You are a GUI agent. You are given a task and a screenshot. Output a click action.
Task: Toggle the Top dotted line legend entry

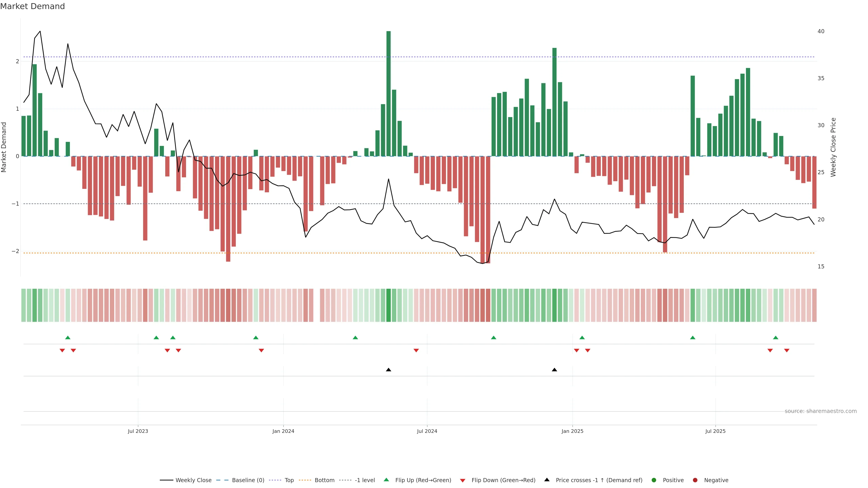click(x=289, y=480)
